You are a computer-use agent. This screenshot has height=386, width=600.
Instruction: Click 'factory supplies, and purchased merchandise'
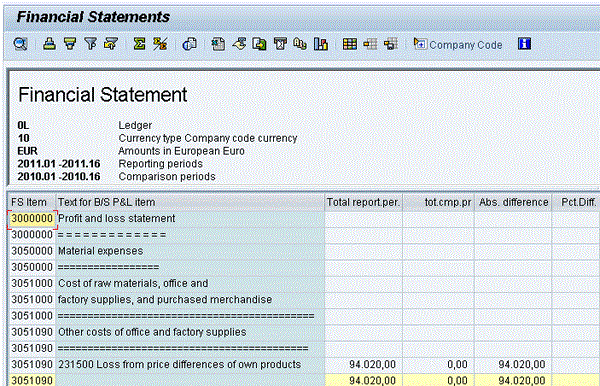click(165, 300)
